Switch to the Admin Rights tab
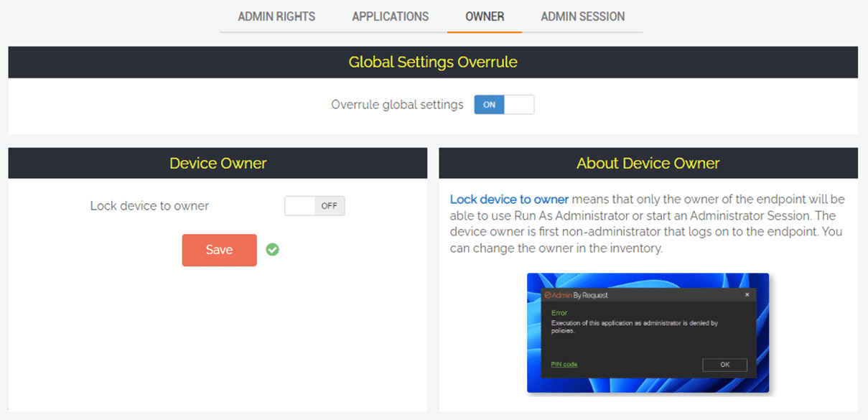 (276, 17)
